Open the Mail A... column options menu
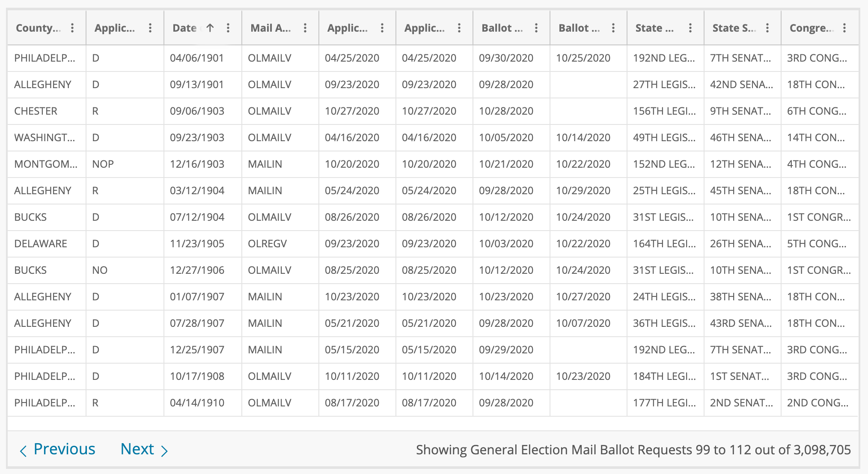The image size is (868, 474). coord(305,28)
